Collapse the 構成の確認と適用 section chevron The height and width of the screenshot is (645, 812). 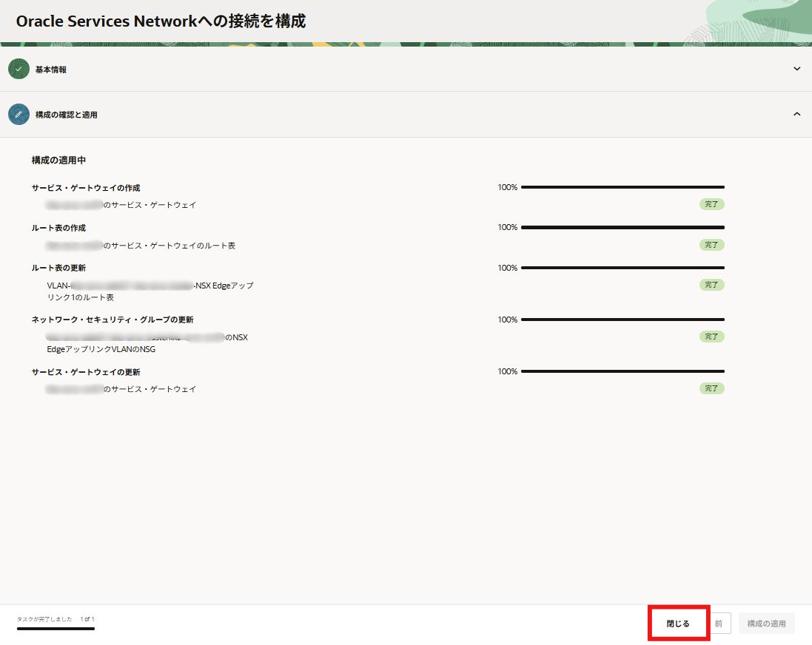click(796, 115)
